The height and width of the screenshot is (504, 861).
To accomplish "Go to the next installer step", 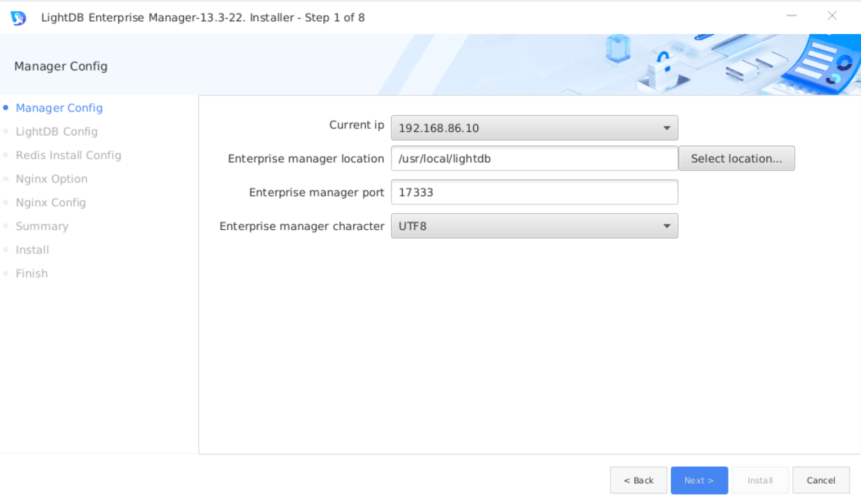I will [699, 480].
